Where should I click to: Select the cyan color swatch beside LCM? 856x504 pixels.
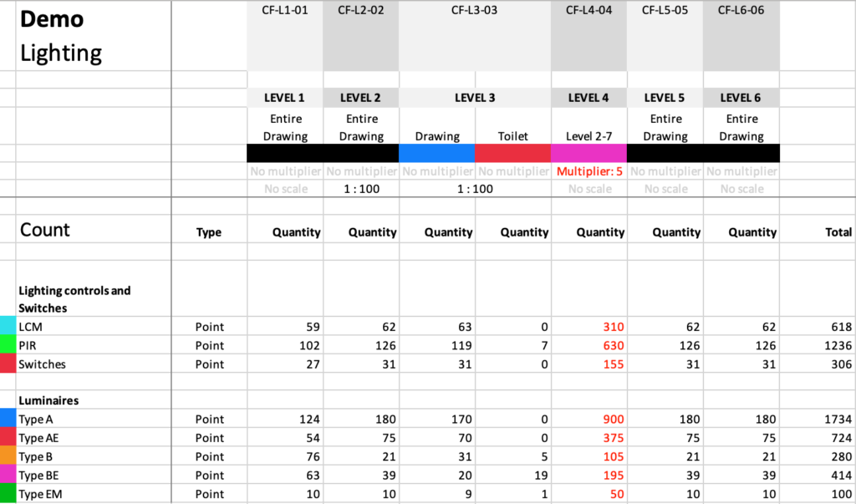tap(6, 326)
